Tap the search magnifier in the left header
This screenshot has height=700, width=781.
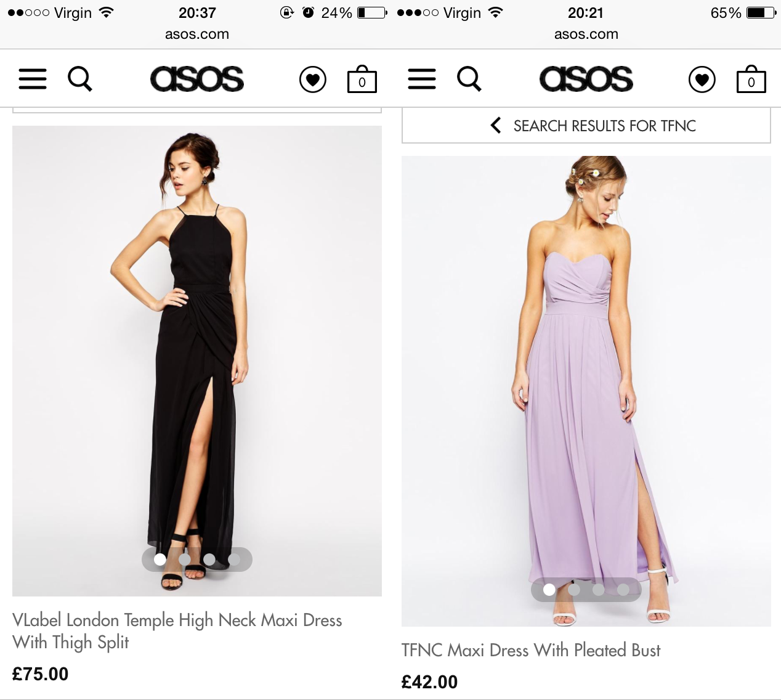point(79,79)
